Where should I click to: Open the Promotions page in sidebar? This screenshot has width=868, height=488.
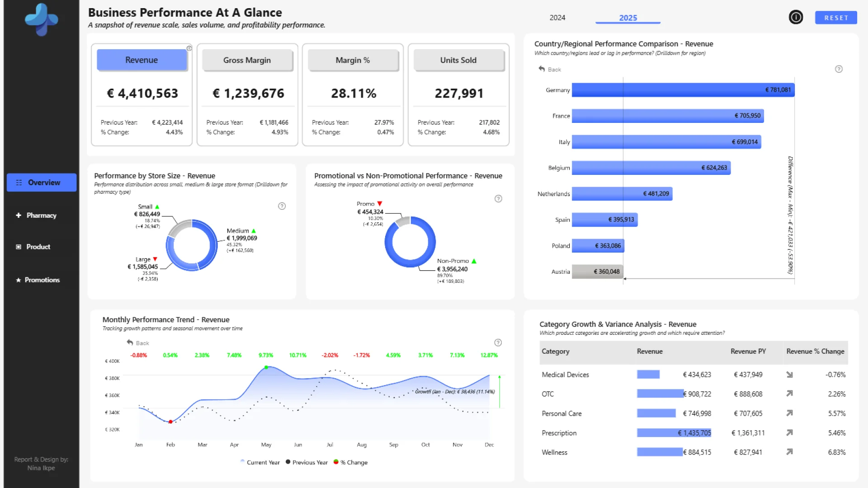pyautogui.click(x=42, y=280)
